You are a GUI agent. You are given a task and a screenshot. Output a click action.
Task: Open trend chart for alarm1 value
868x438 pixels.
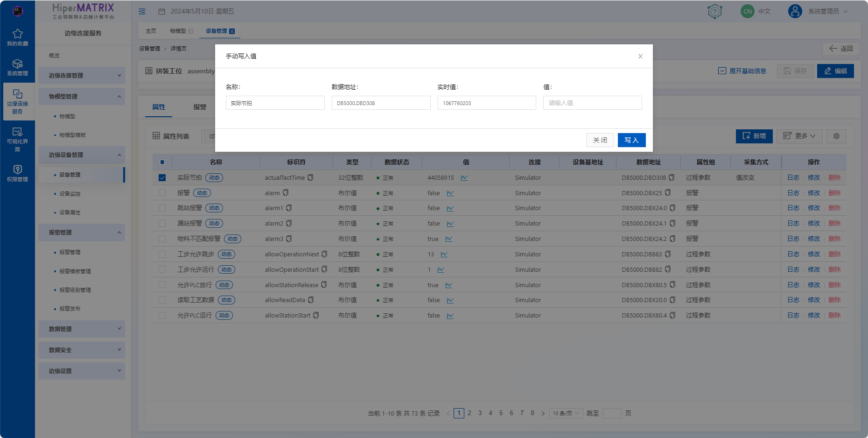click(x=450, y=208)
